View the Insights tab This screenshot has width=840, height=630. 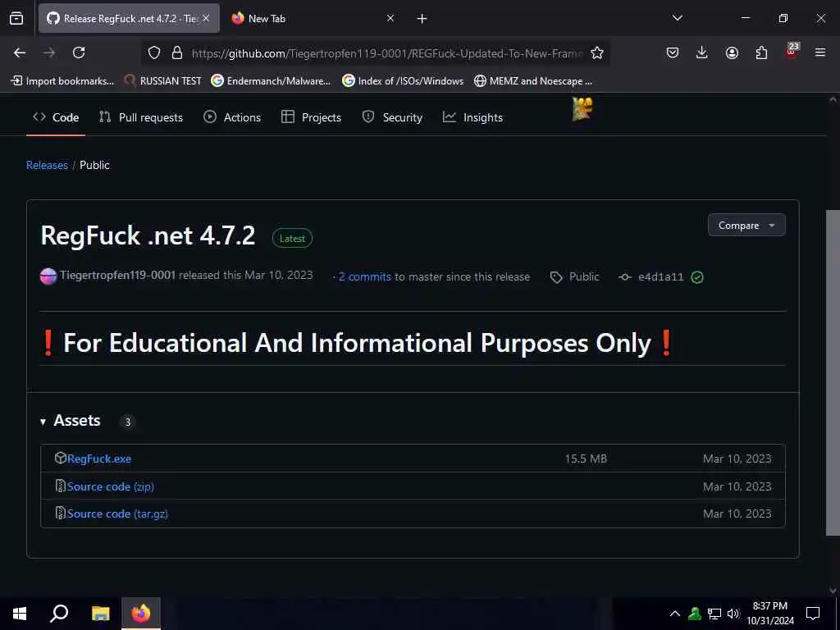point(472,117)
